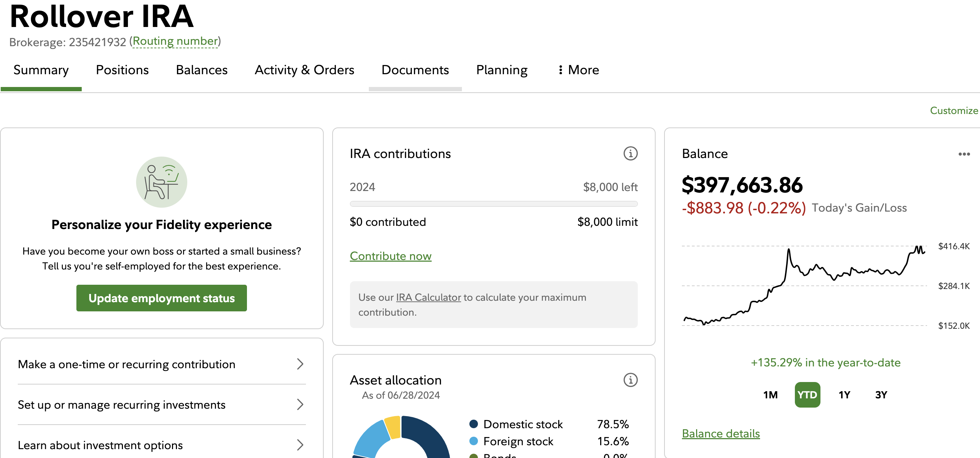
Task: Click the balance amount $397,663.86
Action: 742,185
